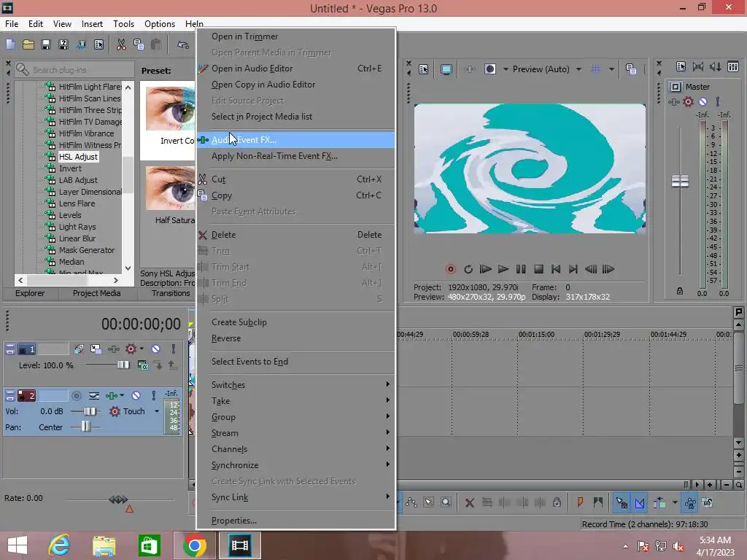
Task: Select the Cut scissors icon in the main toolbar
Action: click(x=121, y=44)
